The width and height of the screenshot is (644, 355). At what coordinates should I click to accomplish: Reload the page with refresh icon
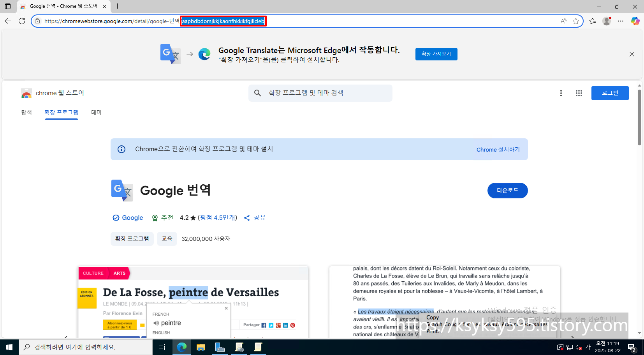click(22, 21)
